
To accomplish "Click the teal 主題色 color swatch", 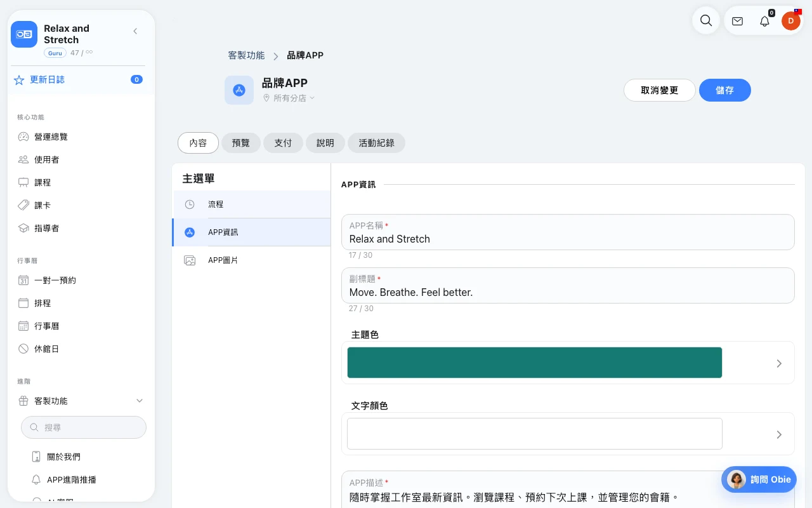I will (x=534, y=363).
